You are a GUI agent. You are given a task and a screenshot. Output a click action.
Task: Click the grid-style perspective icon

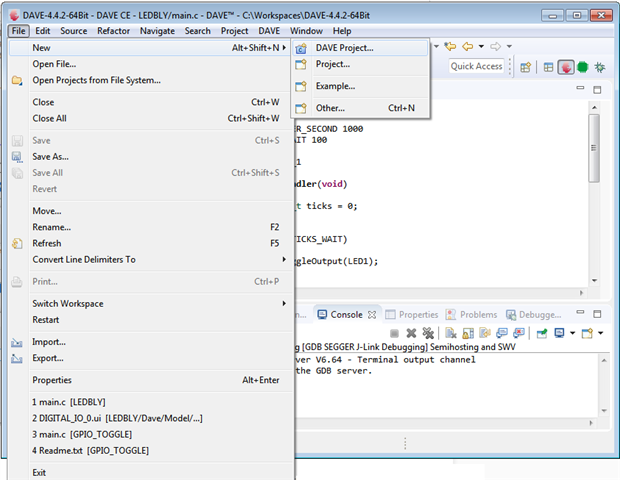(x=548, y=67)
